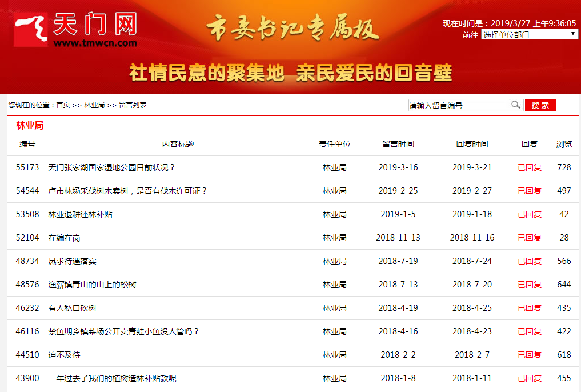Click the 市委书记专属板 banner title

point(291,29)
